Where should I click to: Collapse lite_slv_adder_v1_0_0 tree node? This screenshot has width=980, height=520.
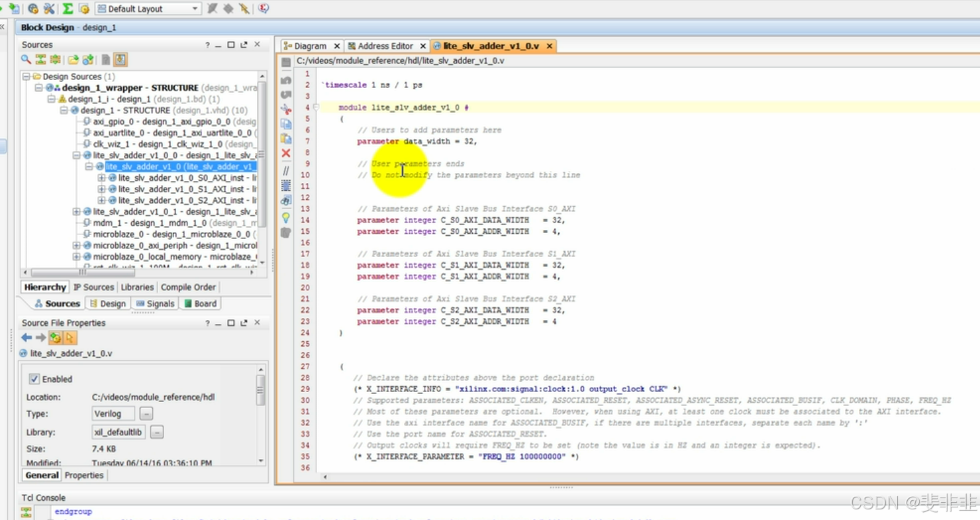(x=77, y=156)
